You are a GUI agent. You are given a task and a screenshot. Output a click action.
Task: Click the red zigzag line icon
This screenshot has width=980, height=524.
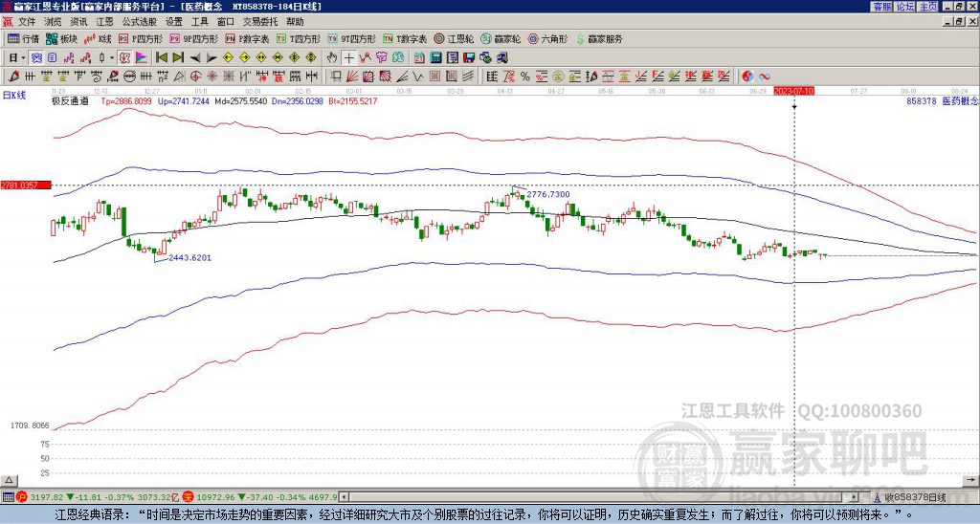tap(365, 58)
